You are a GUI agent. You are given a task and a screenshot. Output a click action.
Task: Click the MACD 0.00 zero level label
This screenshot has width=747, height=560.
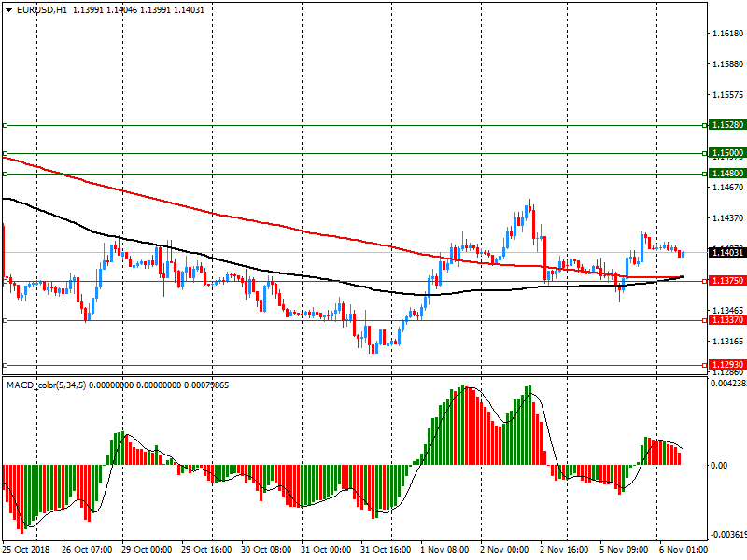(x=719, y=465)
